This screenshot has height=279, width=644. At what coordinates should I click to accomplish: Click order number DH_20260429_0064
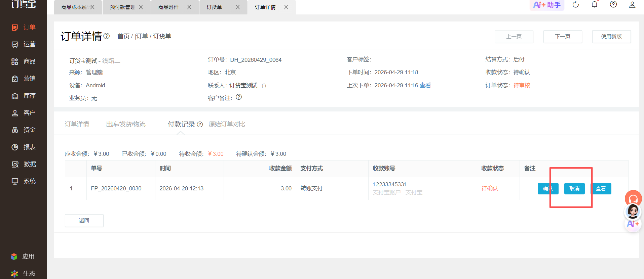[256, 60]
